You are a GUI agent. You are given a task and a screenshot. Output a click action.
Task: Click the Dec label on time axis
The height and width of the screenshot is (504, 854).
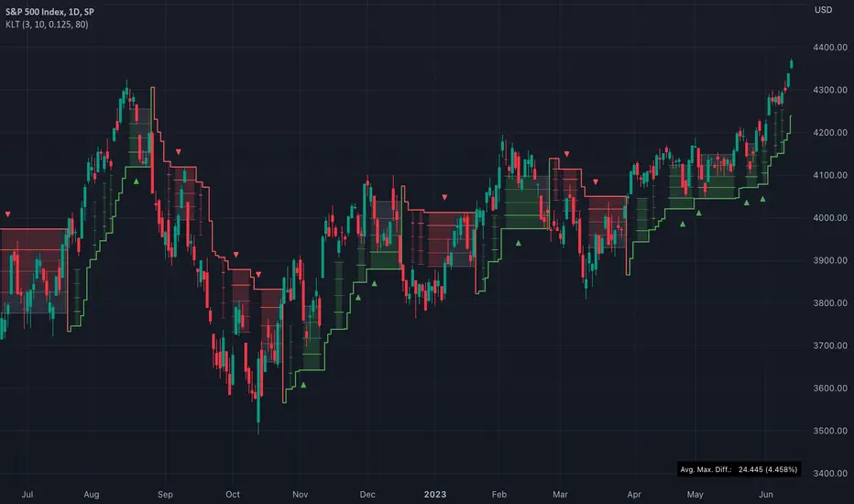[367, 494]
